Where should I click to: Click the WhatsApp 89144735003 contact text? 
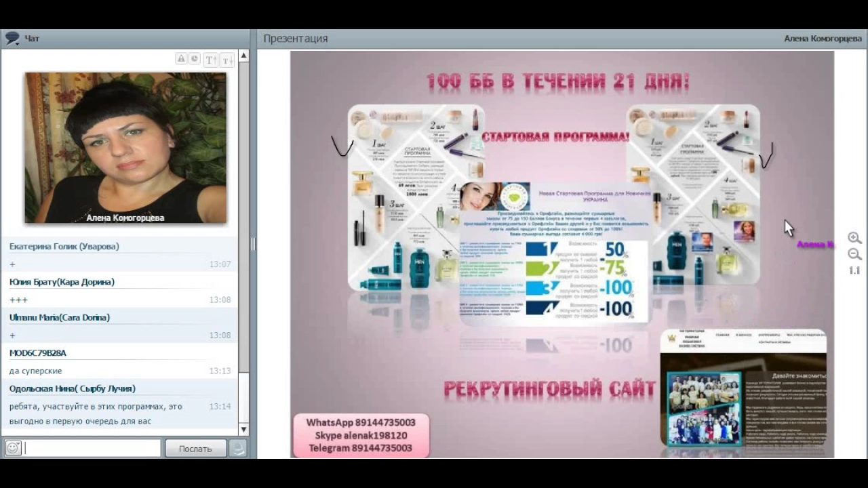point(361,422)
